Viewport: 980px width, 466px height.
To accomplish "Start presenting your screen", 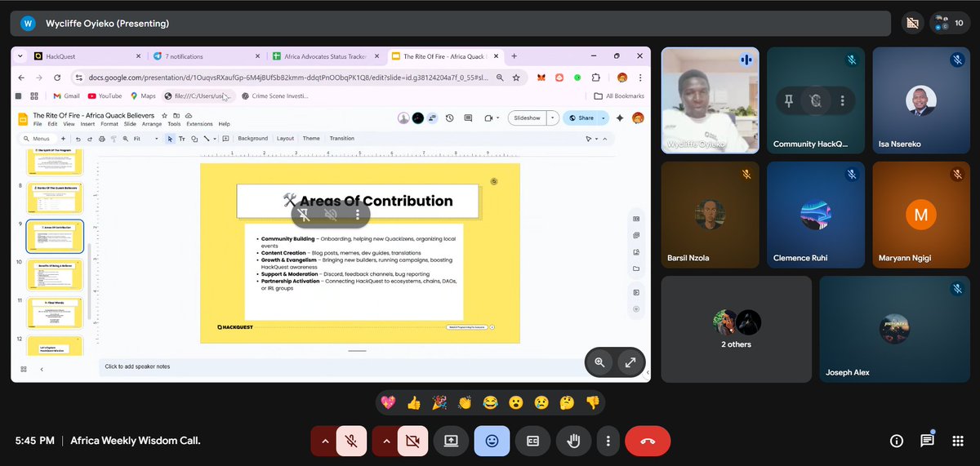I will tap(451, 441).
